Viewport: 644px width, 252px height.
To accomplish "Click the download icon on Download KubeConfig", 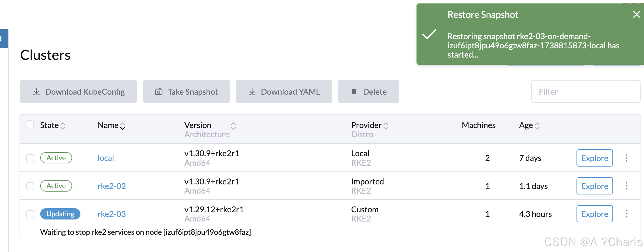I will [x=36, y=92].
